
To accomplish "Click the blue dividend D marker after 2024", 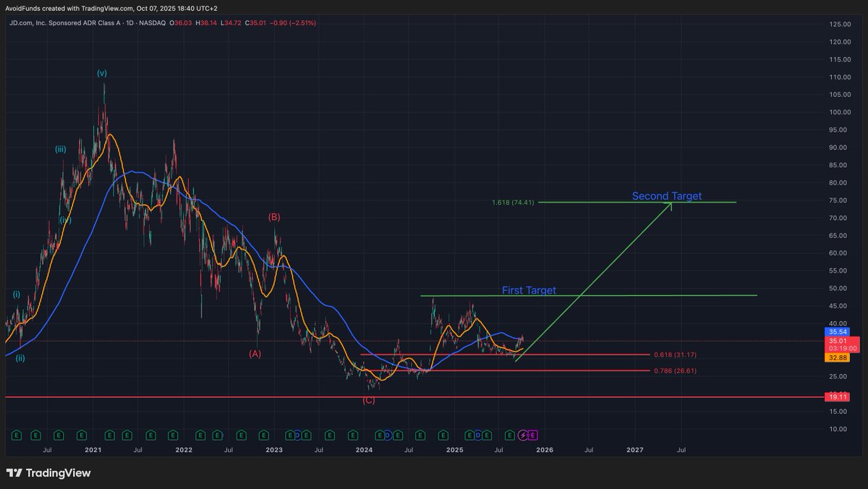I will (x=387, y=435).
